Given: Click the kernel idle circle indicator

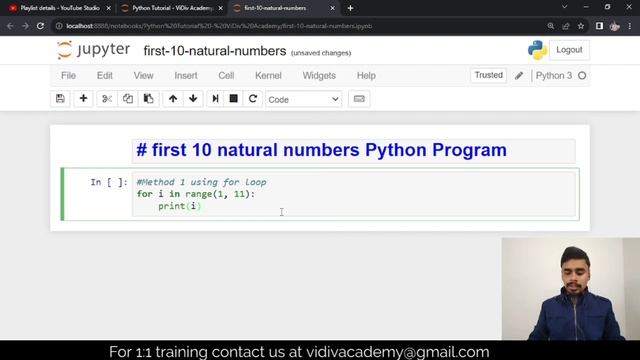Looking at the screenshot, I should [582, 76].
